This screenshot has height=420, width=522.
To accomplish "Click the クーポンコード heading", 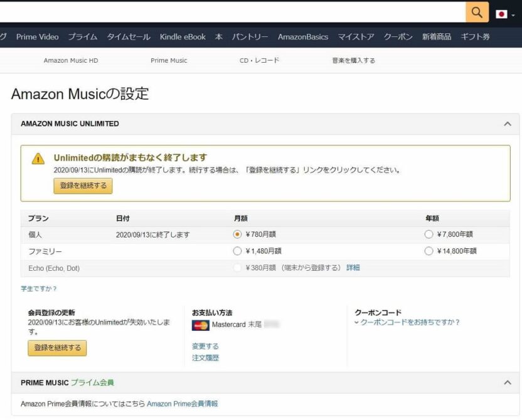I will [x=378, y=313].
